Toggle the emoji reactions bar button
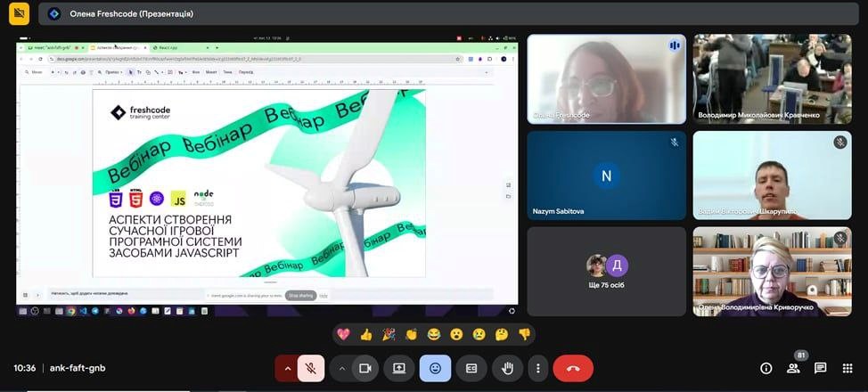This screenshot has height=392, width=868. coord(435,368)
